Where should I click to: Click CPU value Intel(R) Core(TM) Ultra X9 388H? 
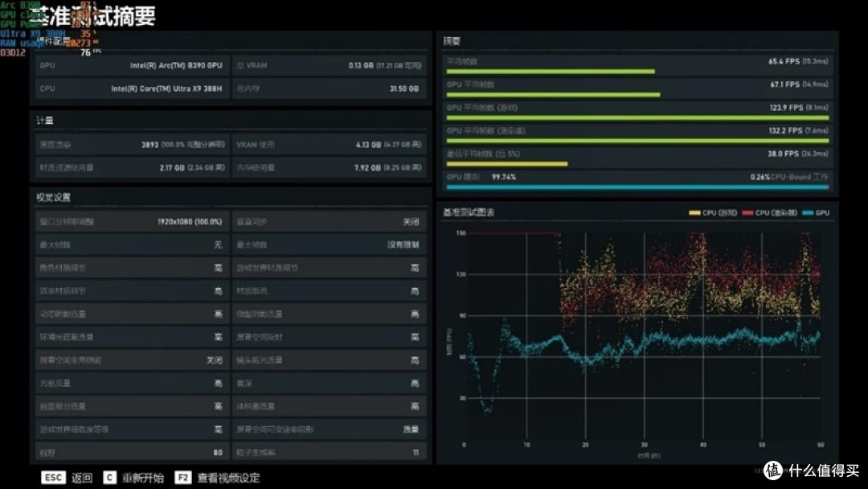(x=166, y=88)
